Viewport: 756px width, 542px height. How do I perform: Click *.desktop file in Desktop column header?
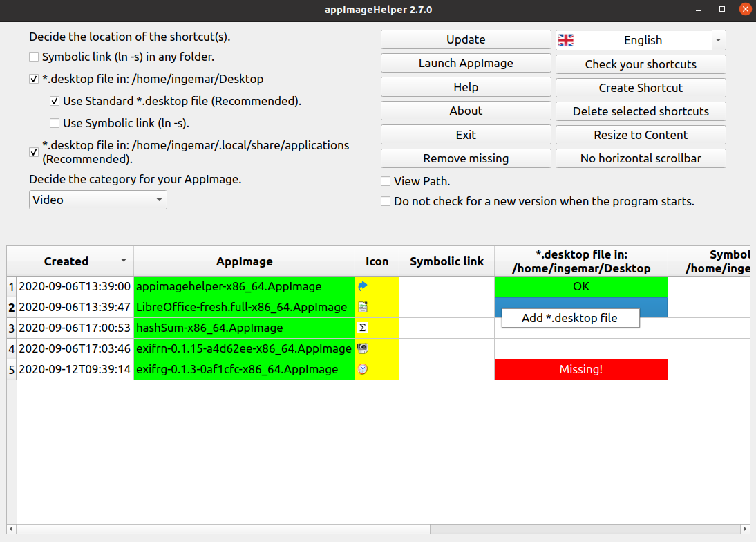581,261
